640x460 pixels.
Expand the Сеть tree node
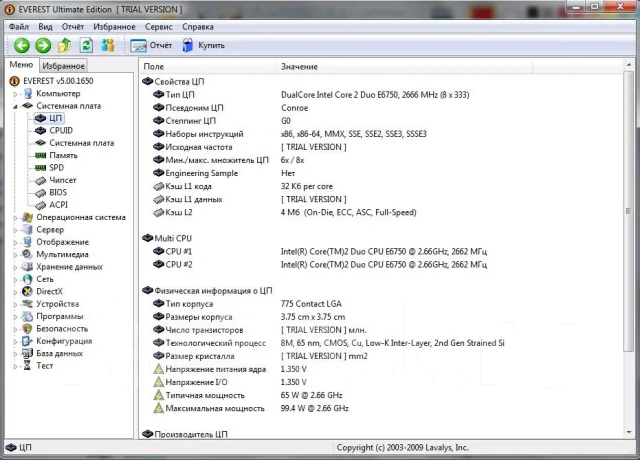[15, 279]
